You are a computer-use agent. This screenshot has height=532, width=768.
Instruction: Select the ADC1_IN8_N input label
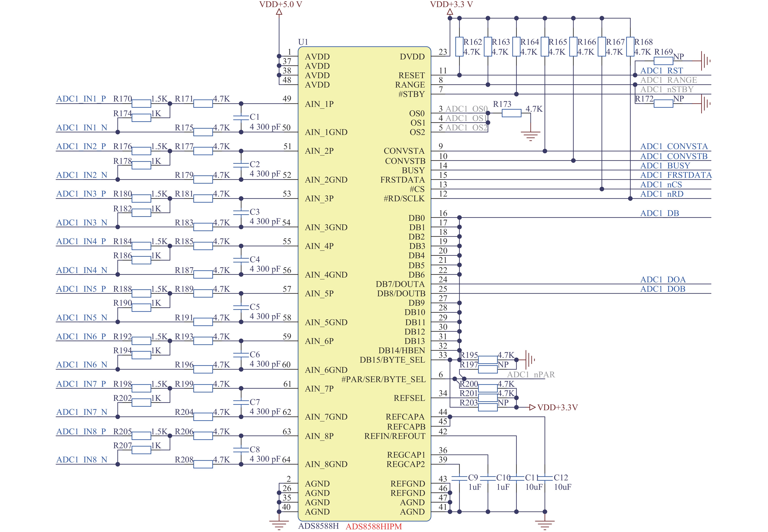[82, 460]
